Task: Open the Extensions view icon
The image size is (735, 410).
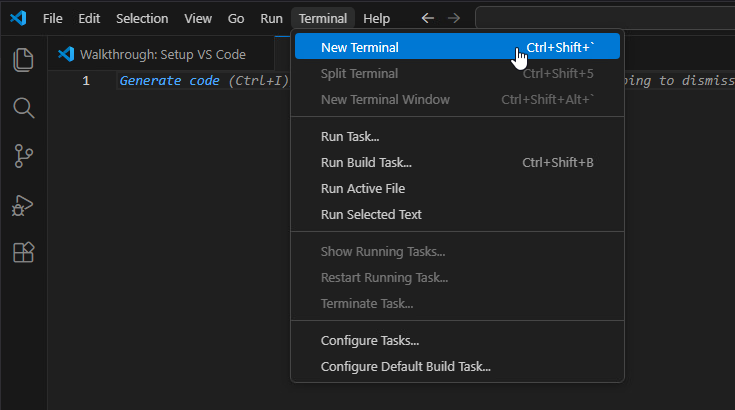Action: pyautogui.click(x=23, y=253)
